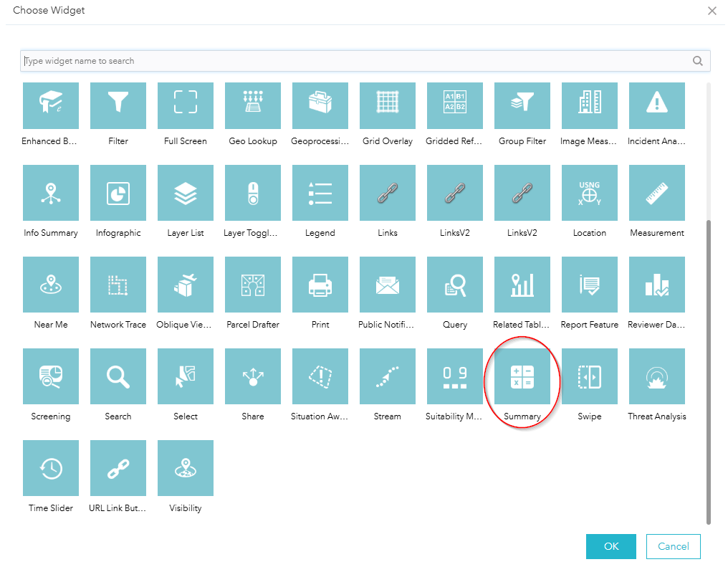Select the Parcel Drafter widget
The image size is (728, 567).
coord(252,285)
